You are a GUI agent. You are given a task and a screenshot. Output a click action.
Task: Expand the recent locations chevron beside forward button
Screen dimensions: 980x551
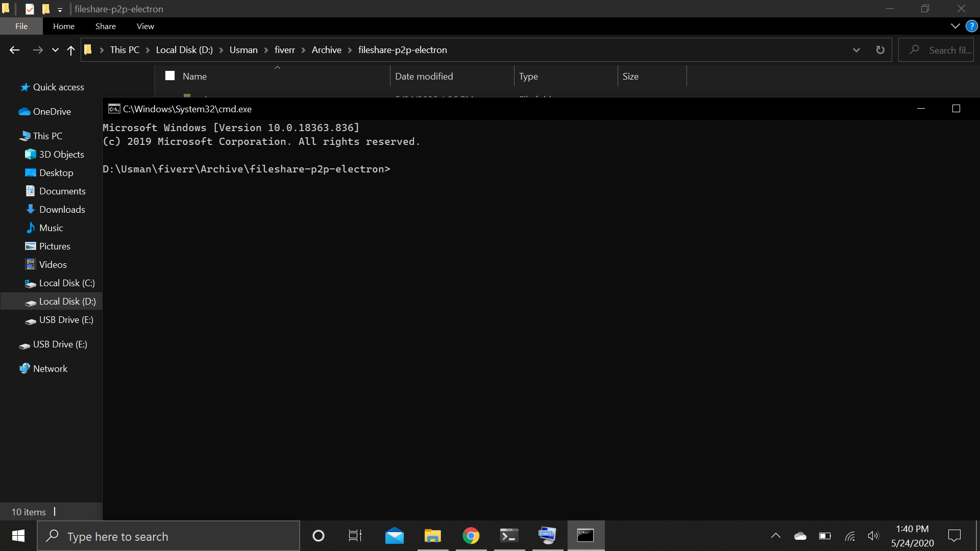(55, 50)
